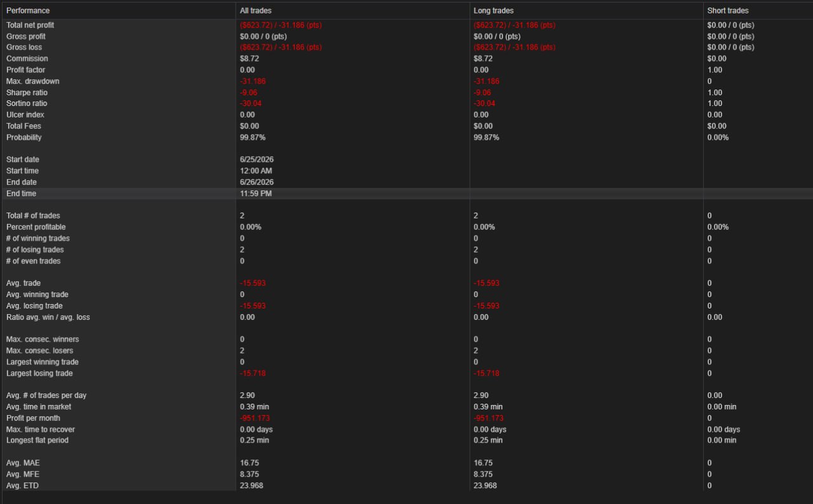
Task: Select Short trades Total net profit value
Action: pos(730,25)
